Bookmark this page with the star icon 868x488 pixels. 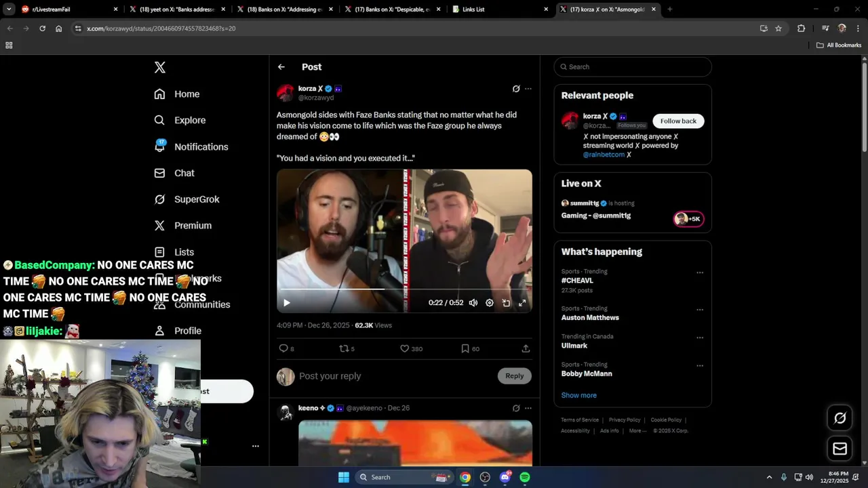point(778,28)
